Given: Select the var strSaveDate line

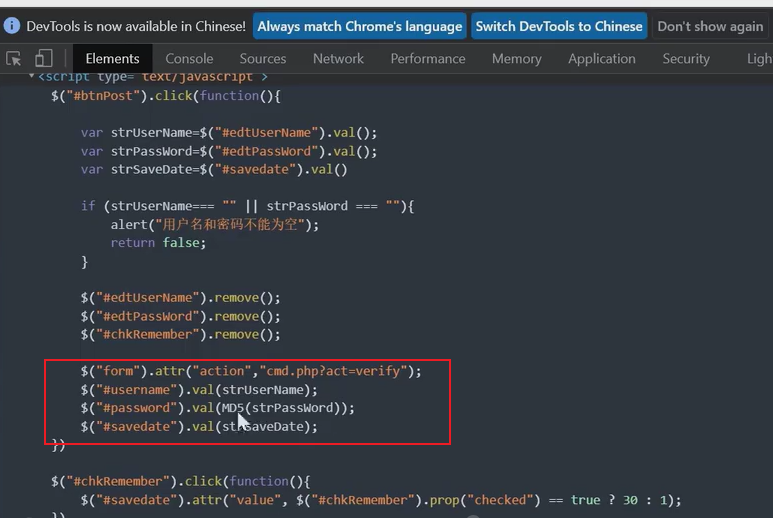Looking at the screenshot, I should 214,170.
